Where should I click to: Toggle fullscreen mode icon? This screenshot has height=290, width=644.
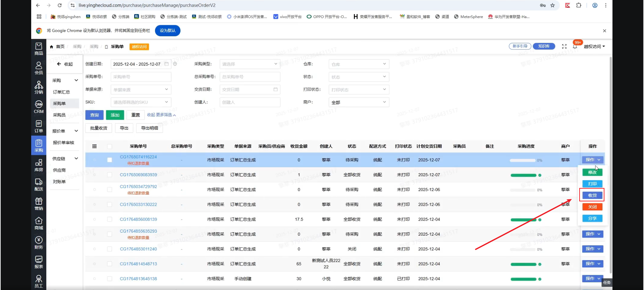[564, 47]
